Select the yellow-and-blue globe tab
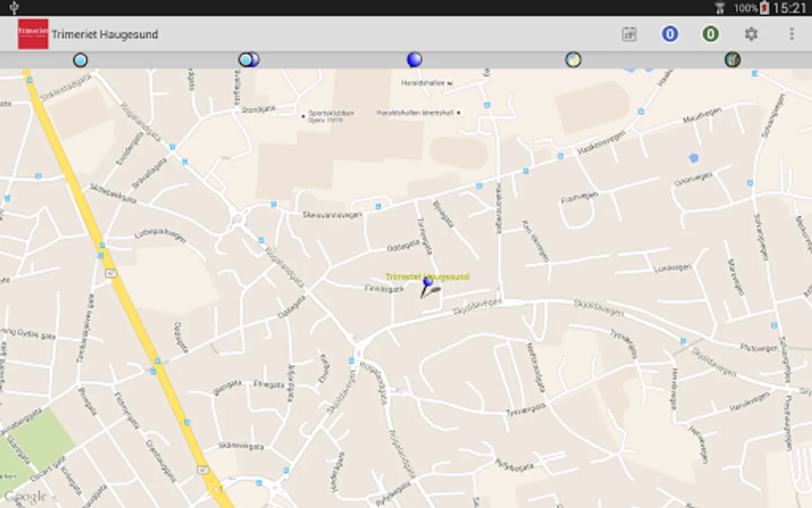This screenshot has width=812, height=508. pyautogui.click(x=573, y=59)
